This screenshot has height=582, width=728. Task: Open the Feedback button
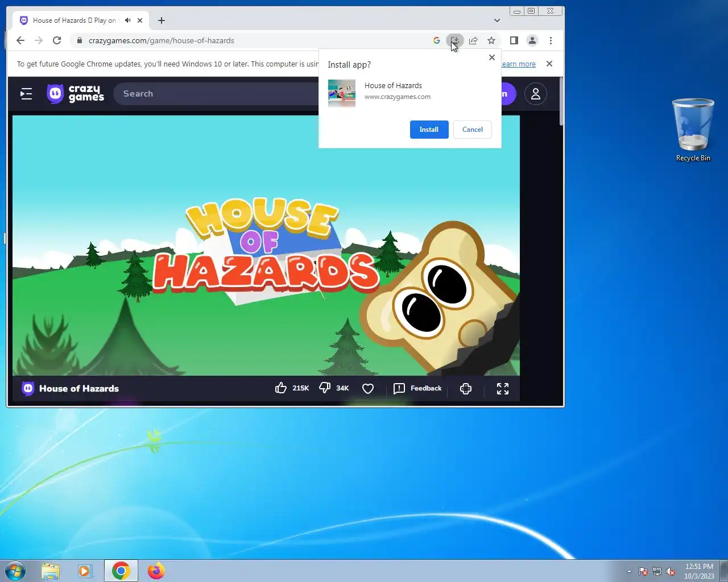coord(417,388)
